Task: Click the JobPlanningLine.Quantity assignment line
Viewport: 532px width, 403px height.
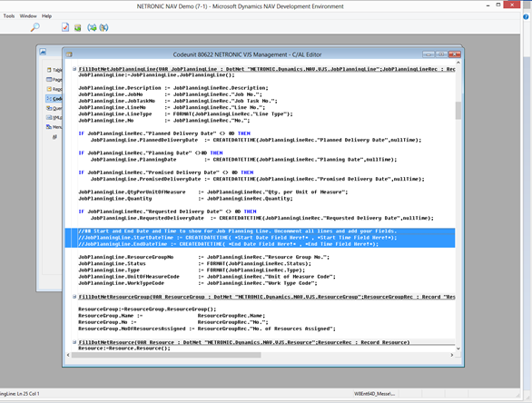Action: coord(185,198)
